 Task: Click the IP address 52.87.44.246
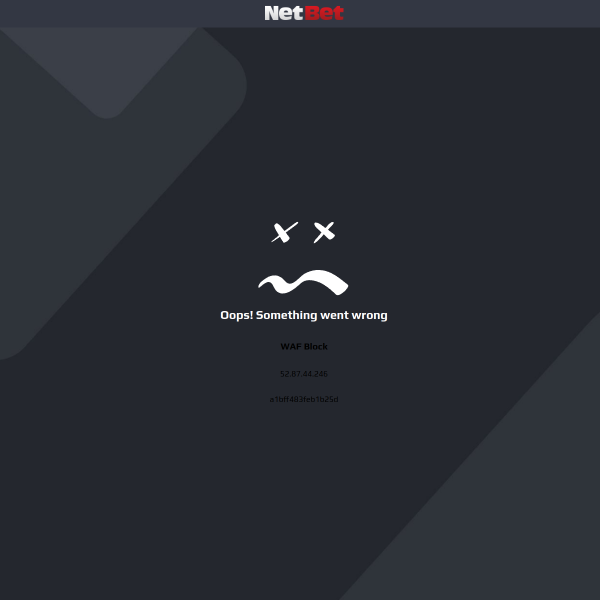point(304,374)
